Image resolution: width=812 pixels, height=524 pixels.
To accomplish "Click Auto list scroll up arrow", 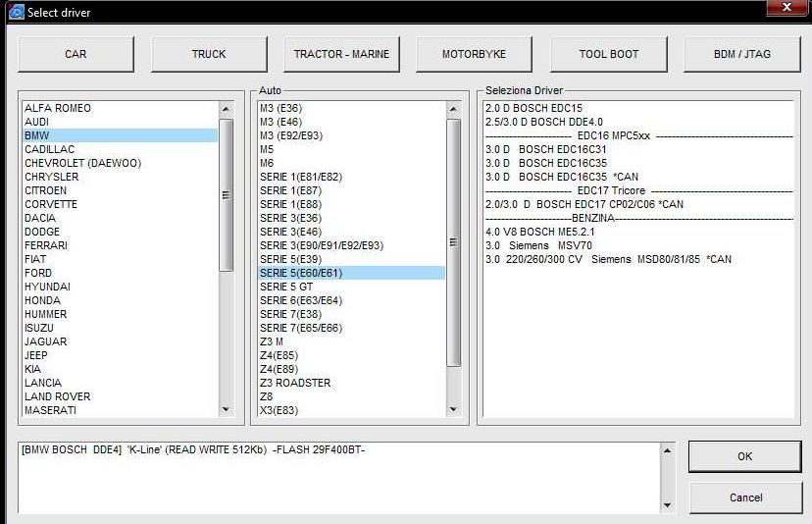I will click(454, 109).
